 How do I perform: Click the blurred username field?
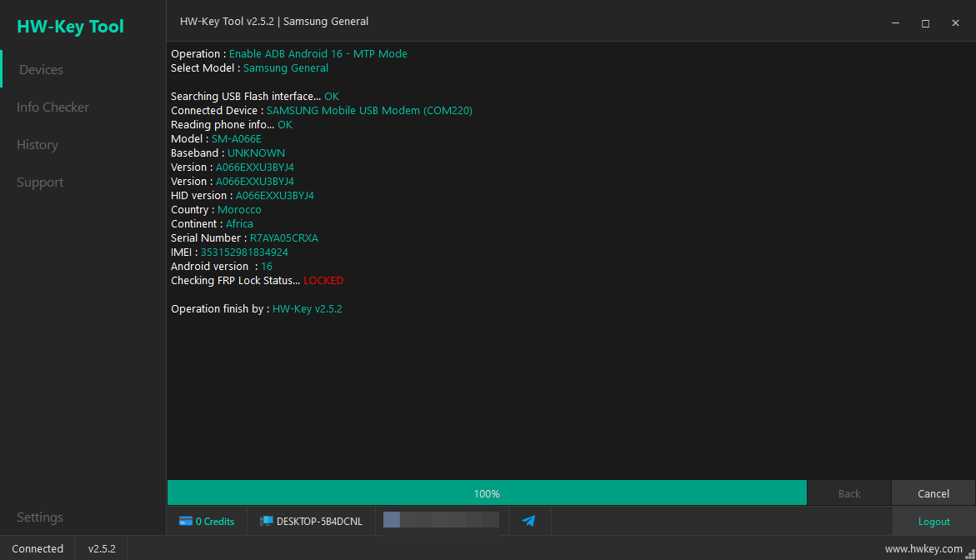441,519
